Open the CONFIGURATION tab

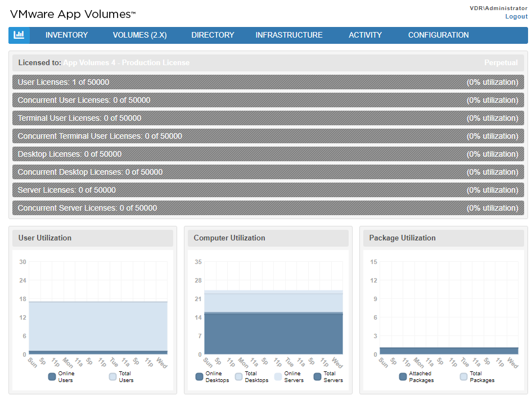click(x=438, y=35)
